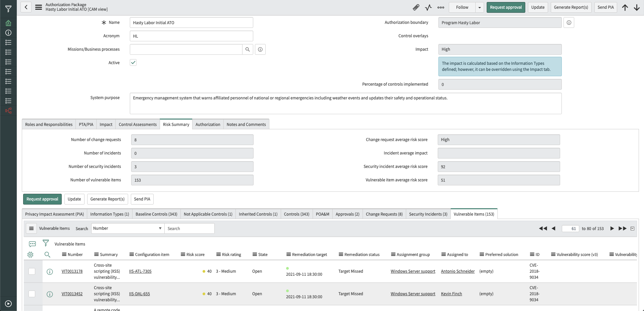Screen dimensions: 644x311
Task: Open the Security Incidents (3) tab
Action: coord(428,214)
